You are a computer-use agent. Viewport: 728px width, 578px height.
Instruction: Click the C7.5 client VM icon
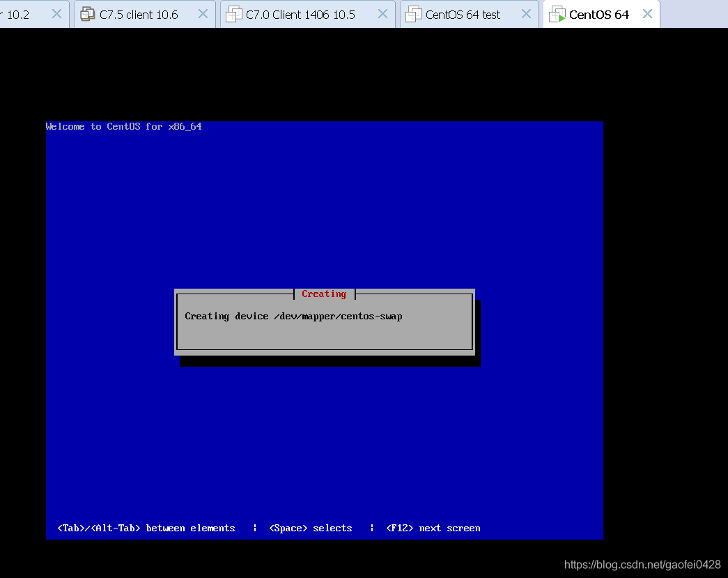pos(88,15)
